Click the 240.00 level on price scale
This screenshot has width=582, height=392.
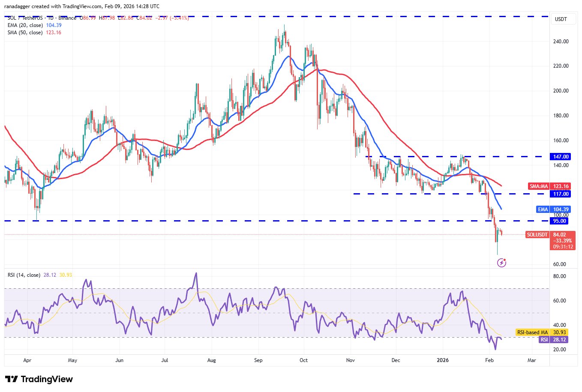561,42
